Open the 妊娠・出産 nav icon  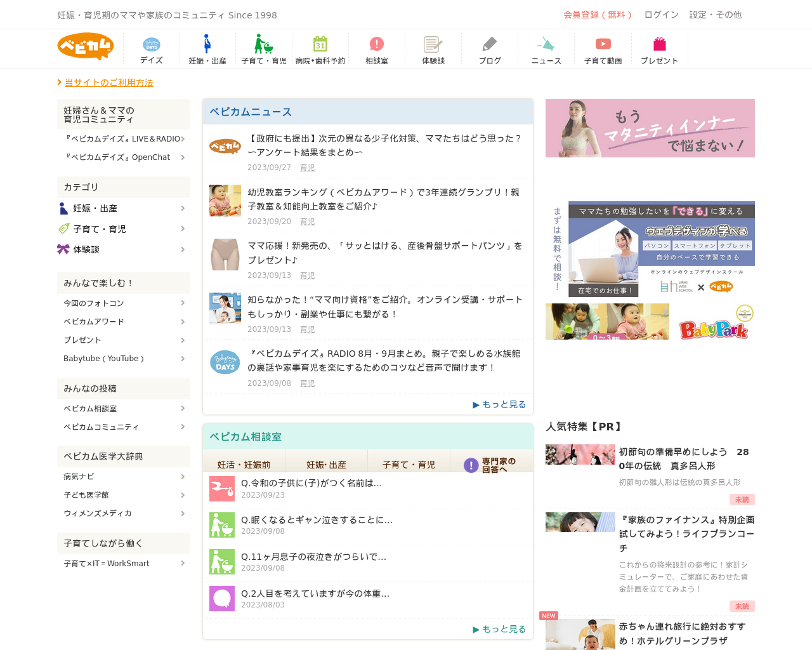(207, 44)
